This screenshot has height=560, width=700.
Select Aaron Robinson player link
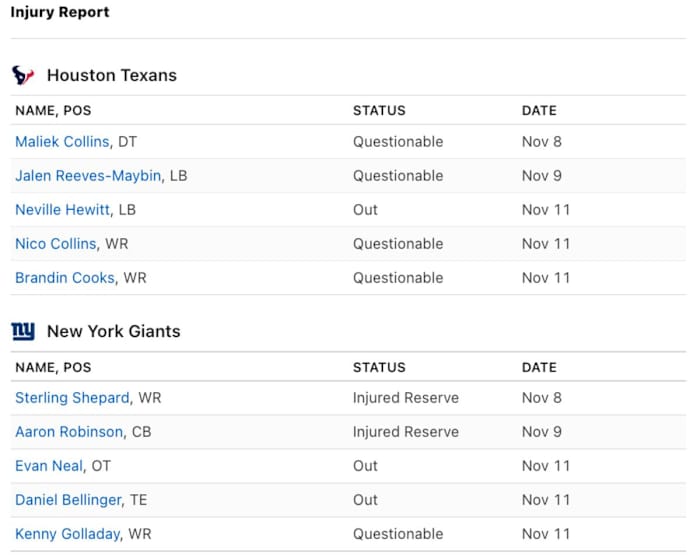(x=69, y=432)
